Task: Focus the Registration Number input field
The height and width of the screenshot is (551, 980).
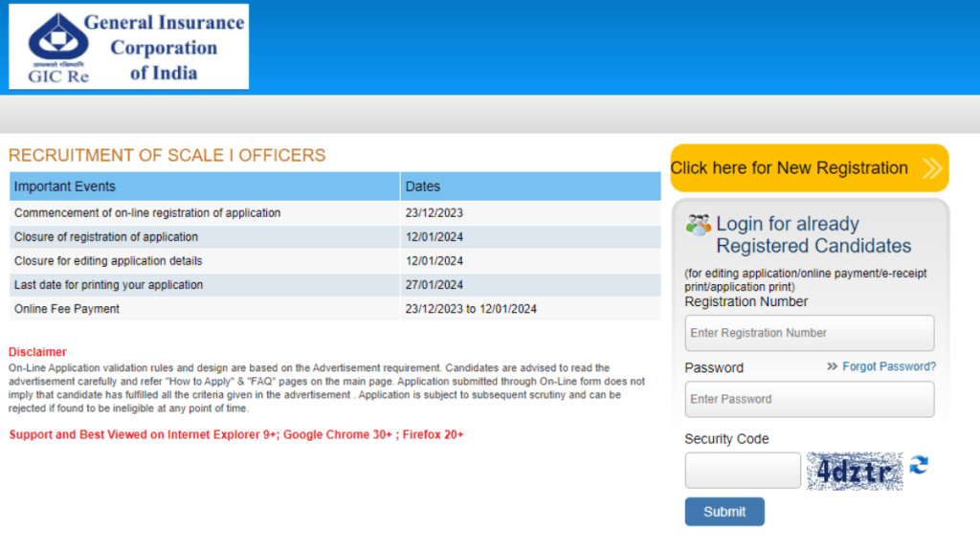Action: click(x=809, y=333)
